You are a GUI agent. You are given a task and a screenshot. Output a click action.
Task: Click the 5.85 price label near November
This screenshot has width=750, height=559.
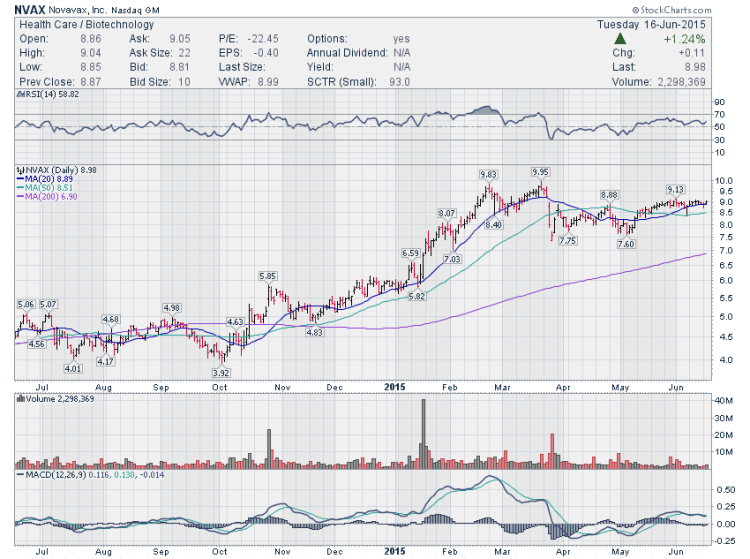pyautogui.click(x=267, y=276)
